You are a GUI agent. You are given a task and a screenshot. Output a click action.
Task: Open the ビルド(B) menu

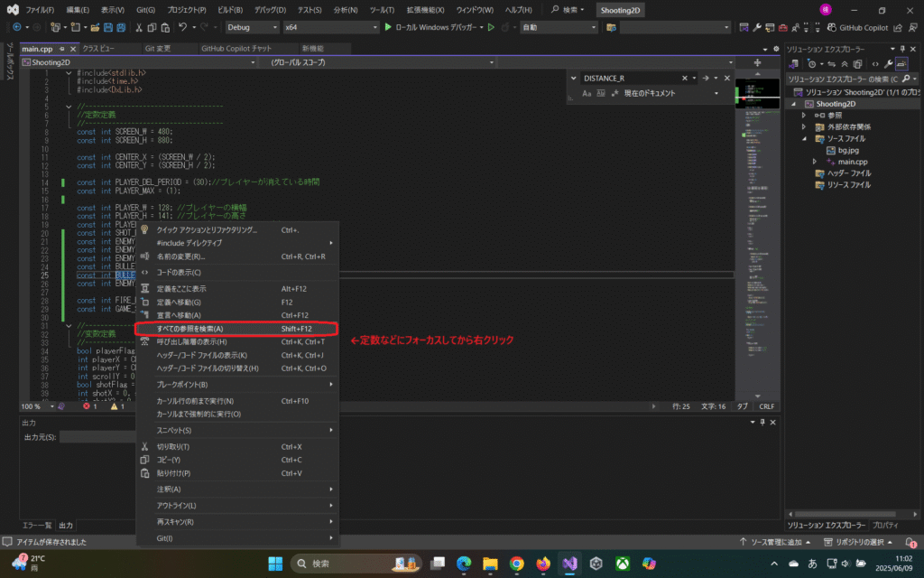[230, 10]
